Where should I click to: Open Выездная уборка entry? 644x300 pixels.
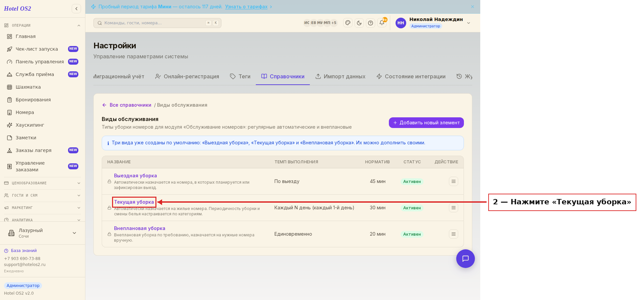point(135,176)
